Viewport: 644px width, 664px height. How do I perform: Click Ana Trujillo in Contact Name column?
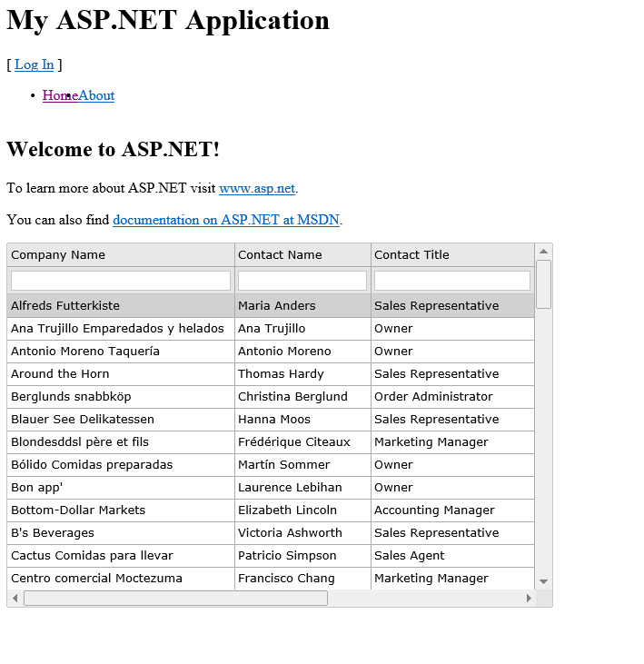click(302, 329)
